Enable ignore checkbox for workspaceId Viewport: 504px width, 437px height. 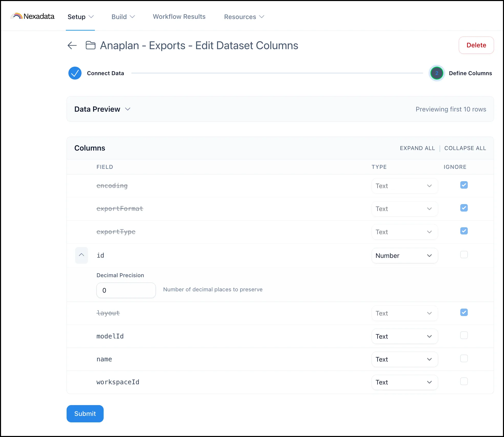tap(464, 381)
